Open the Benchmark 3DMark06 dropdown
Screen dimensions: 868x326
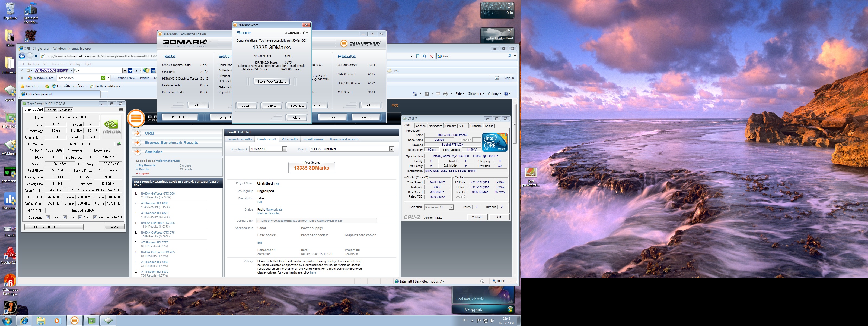coord(268,149)
